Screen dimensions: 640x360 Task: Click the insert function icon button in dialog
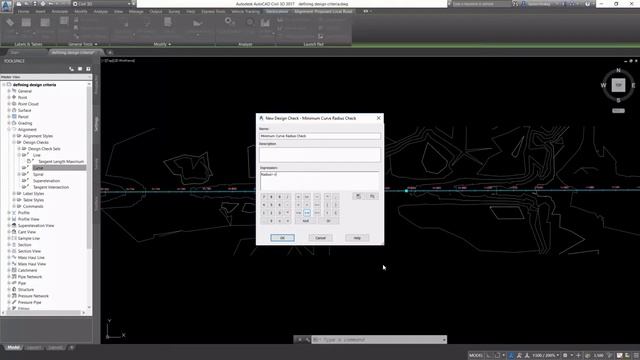point(372,196)
